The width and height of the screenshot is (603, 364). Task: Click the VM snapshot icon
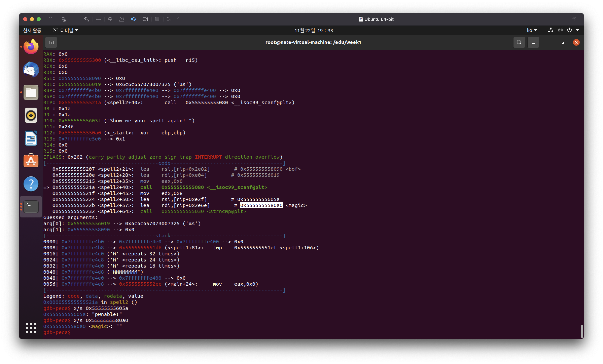point(63,19)
